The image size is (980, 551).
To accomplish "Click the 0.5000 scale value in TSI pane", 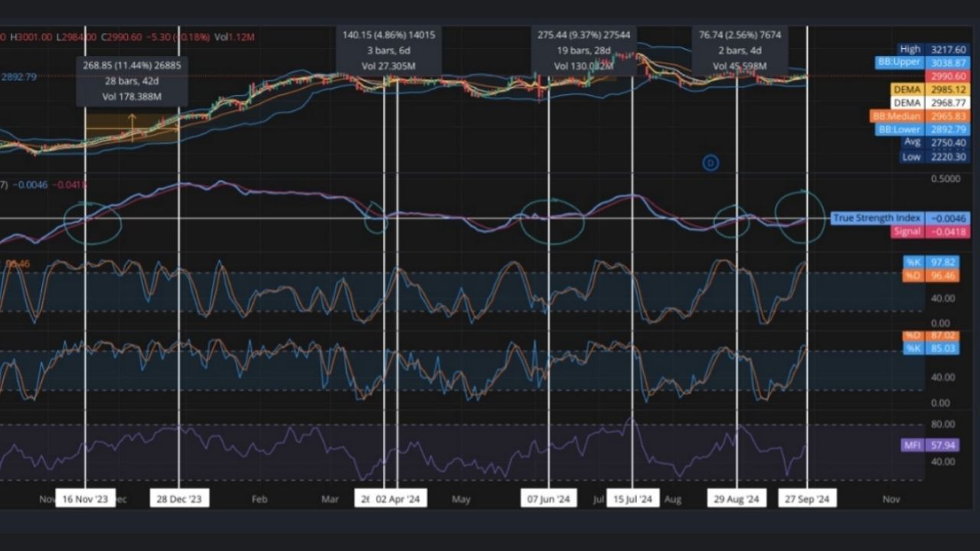I will 945,179.
